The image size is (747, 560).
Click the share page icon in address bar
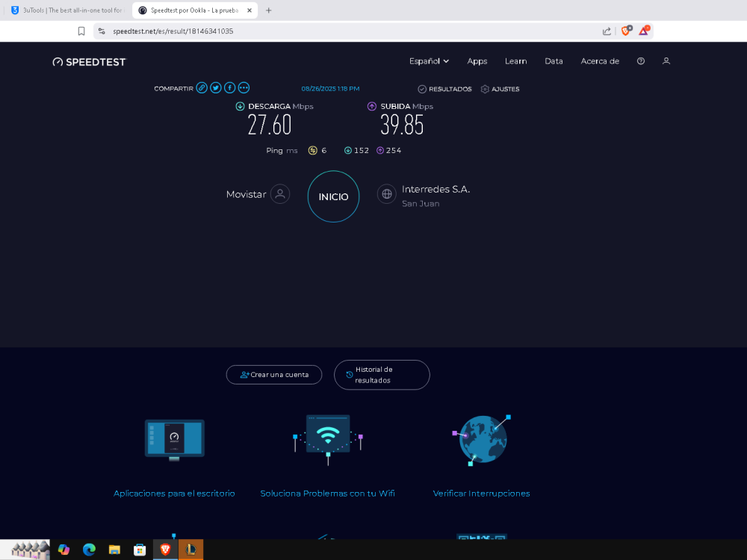pyautogui.click(x=607, y=31)
